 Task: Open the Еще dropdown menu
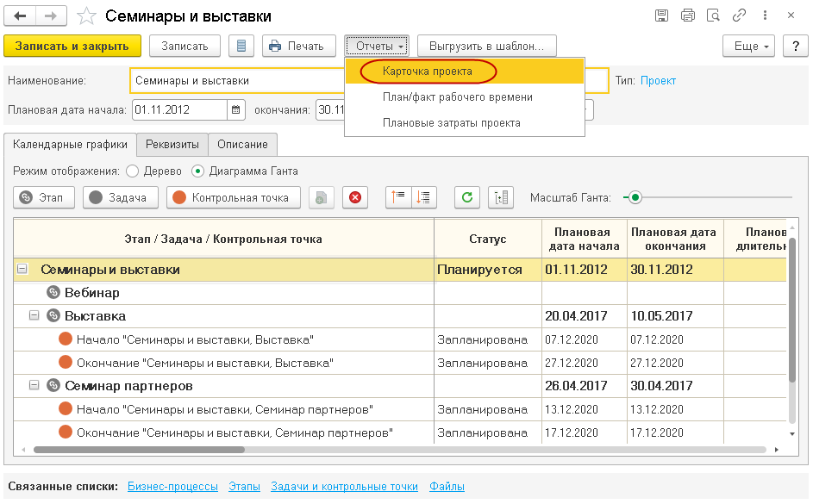click(x=748, y=47)
